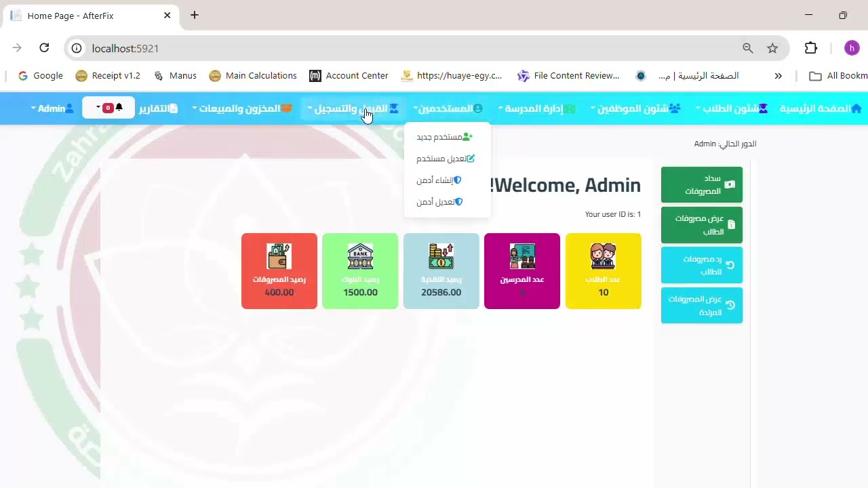Viewport: 868px width, 488px height.
Task: Click the notification bell icon
Action: pos(119,108)
